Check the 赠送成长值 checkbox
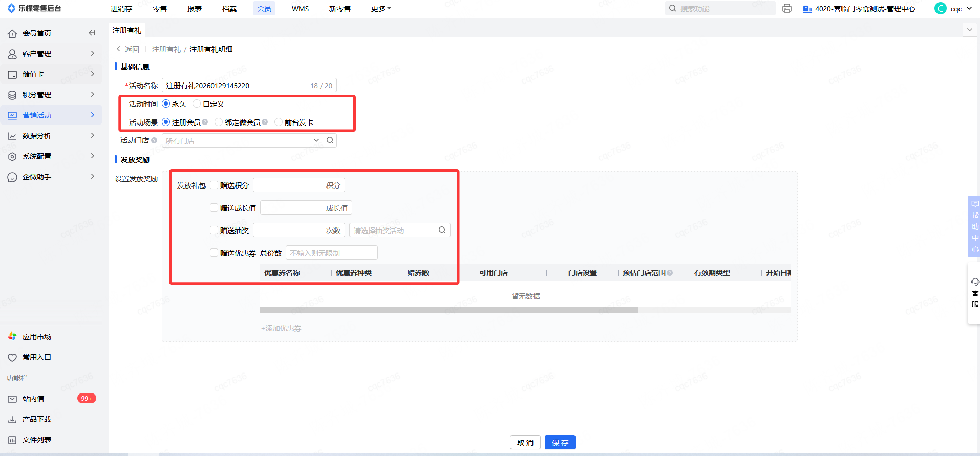Screen dimensions: 980x456 [214, 208]
